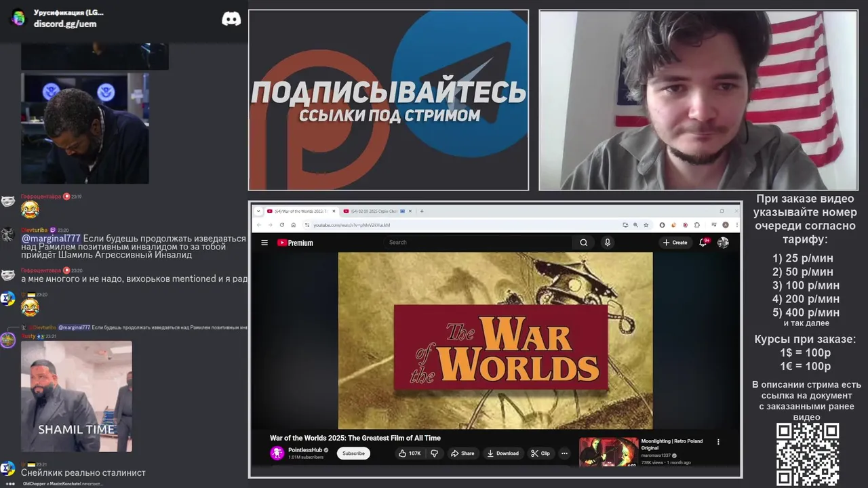
Task: Click the zoom magnifier icon in address bar
Action: [635, 225]
